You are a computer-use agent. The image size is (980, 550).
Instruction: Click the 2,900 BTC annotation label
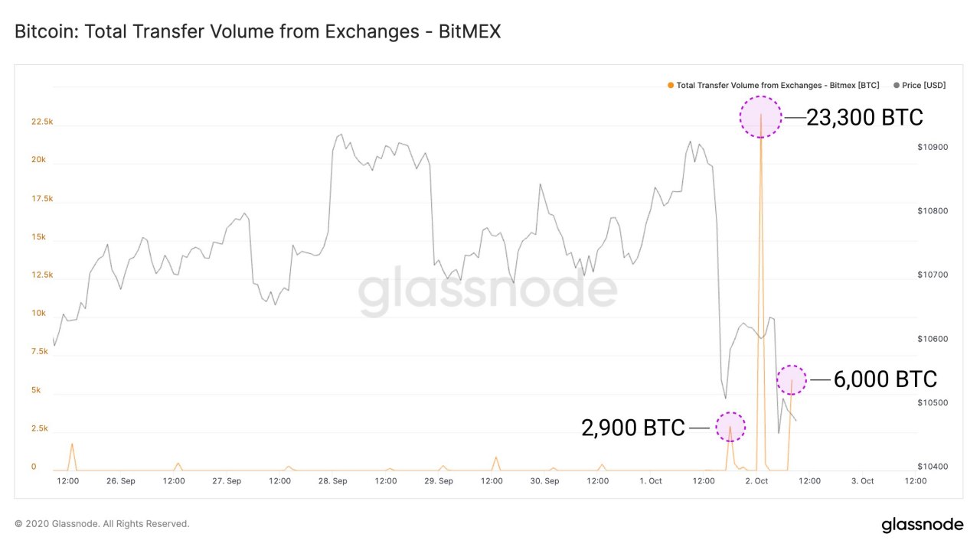click(x=633, y=428)
